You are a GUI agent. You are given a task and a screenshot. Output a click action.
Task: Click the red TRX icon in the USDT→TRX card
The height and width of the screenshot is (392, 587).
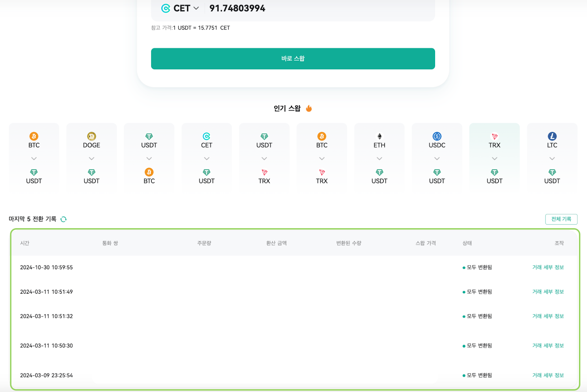[x=264, y=173]
